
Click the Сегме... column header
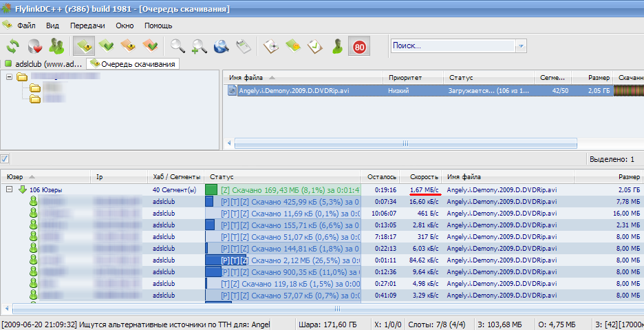point(552,77)
